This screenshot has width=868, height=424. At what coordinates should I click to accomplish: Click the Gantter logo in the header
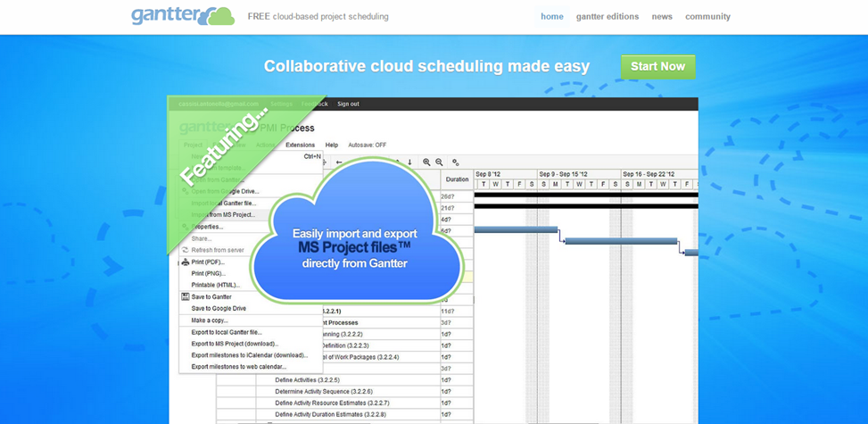(183, 16)
